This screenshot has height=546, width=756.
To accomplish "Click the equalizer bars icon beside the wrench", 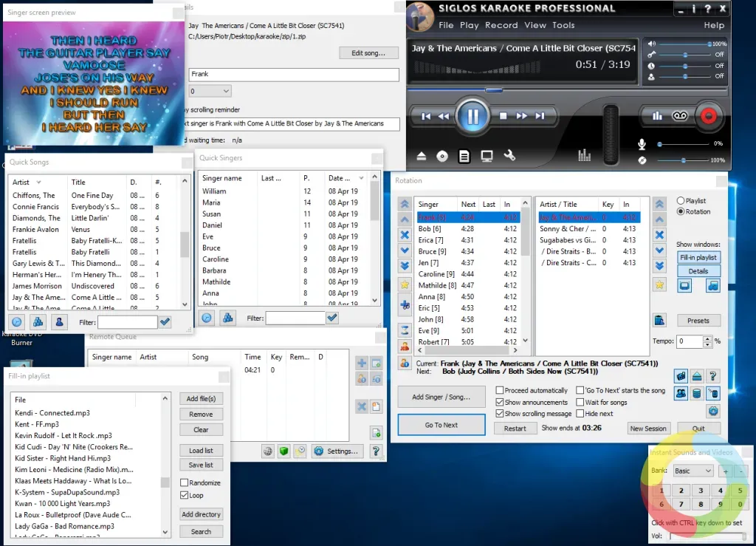I will [585, 155].
